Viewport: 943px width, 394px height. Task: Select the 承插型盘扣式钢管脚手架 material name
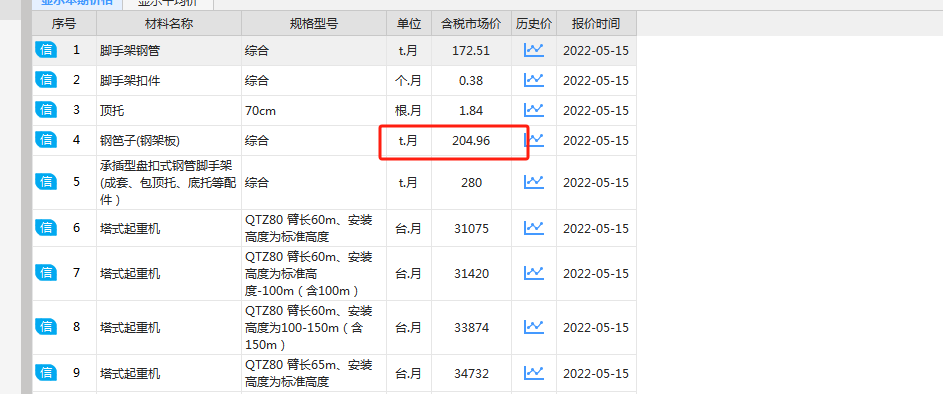point(168,182)
